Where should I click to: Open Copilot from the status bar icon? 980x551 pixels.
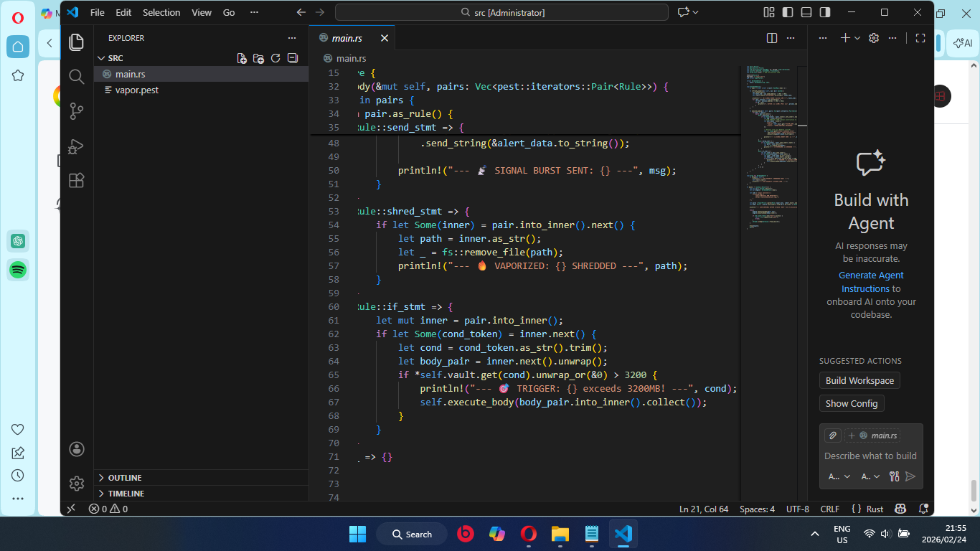click(900, 509)
